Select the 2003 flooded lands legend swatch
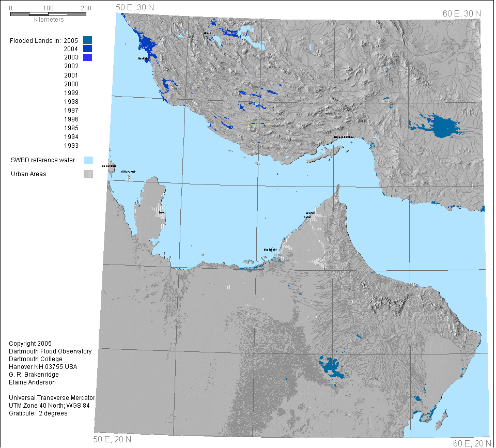 [x=88, y=57]
